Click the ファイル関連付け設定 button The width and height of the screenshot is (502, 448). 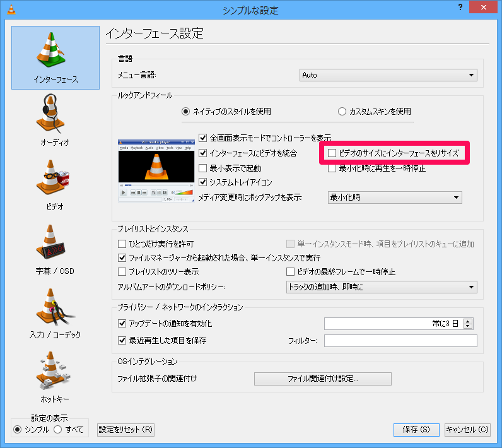tap(322, 379)
